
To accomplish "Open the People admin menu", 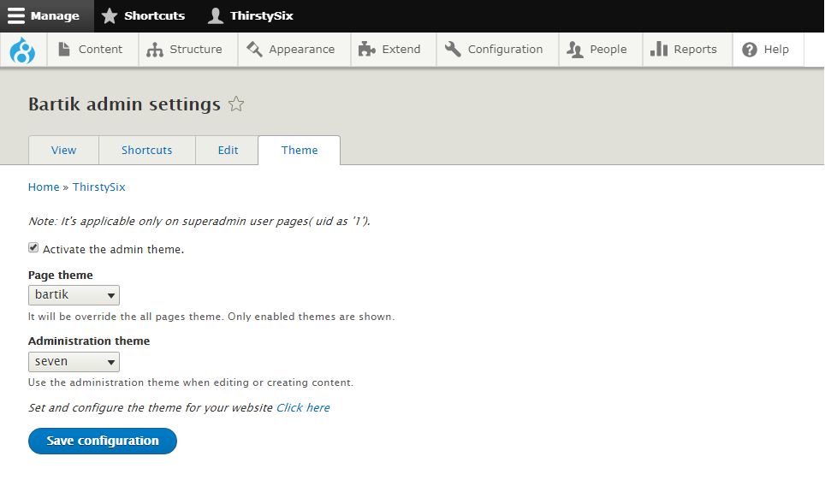I will 601,50.
